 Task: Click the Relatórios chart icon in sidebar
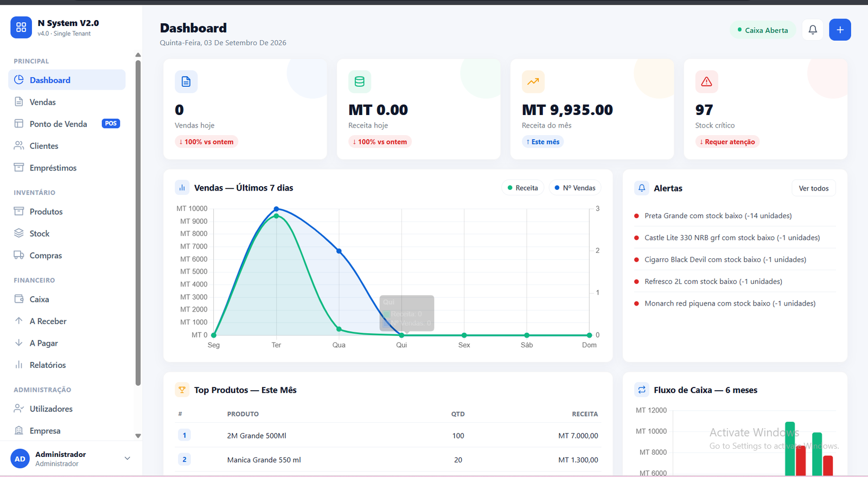(19, 365)
